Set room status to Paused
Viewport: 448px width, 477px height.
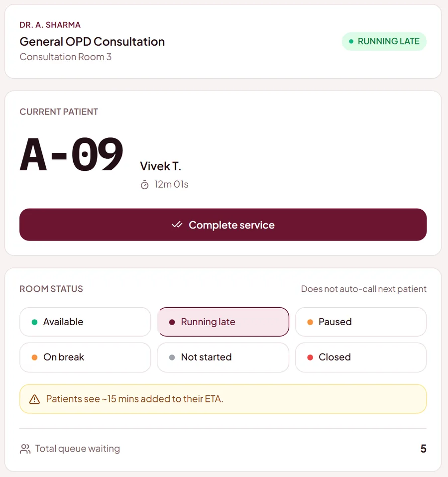click(x=361, y=322)
